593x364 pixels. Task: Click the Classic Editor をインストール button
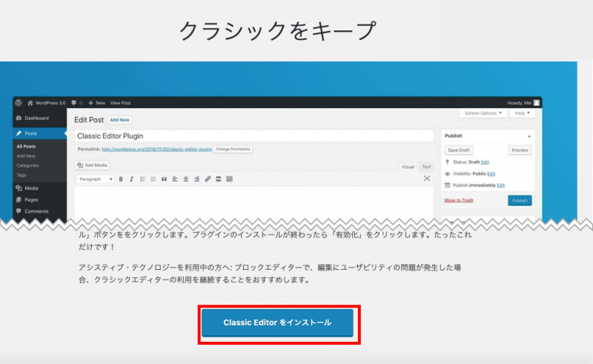coord(277,322)
